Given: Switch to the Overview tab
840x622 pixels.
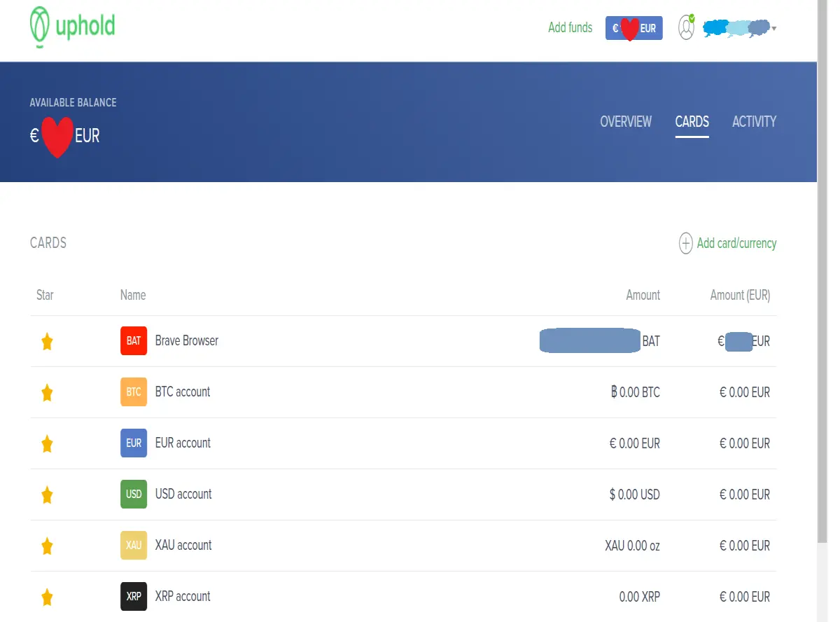Looking at the screenshot, I should click(x=626, y=122).
